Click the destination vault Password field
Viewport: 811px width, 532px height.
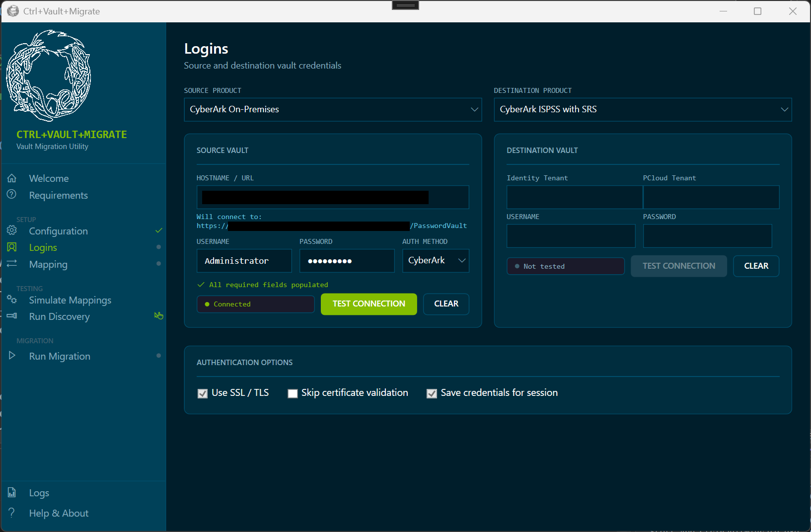coord(708,236)
